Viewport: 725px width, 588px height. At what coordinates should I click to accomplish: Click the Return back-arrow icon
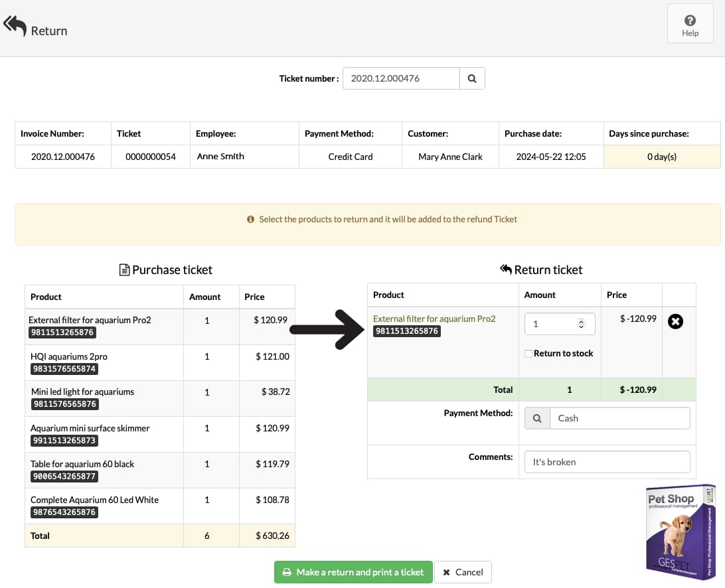tap(15, 25)
